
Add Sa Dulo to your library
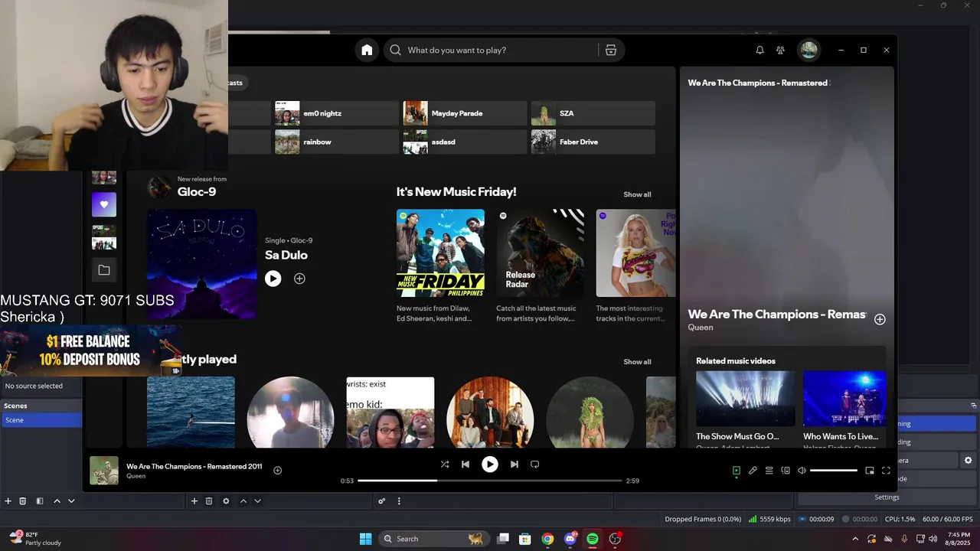[x=299, y=279]
